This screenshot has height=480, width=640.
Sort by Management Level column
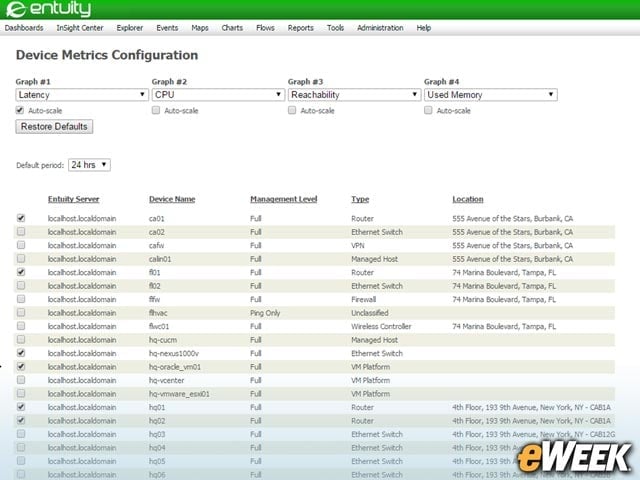pos(284,199)
